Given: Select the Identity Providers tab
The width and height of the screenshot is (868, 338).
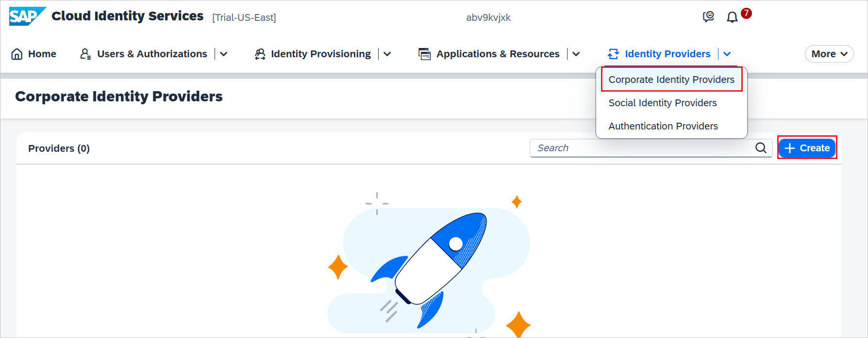Looking at the screenshot, I should point(668,54).
